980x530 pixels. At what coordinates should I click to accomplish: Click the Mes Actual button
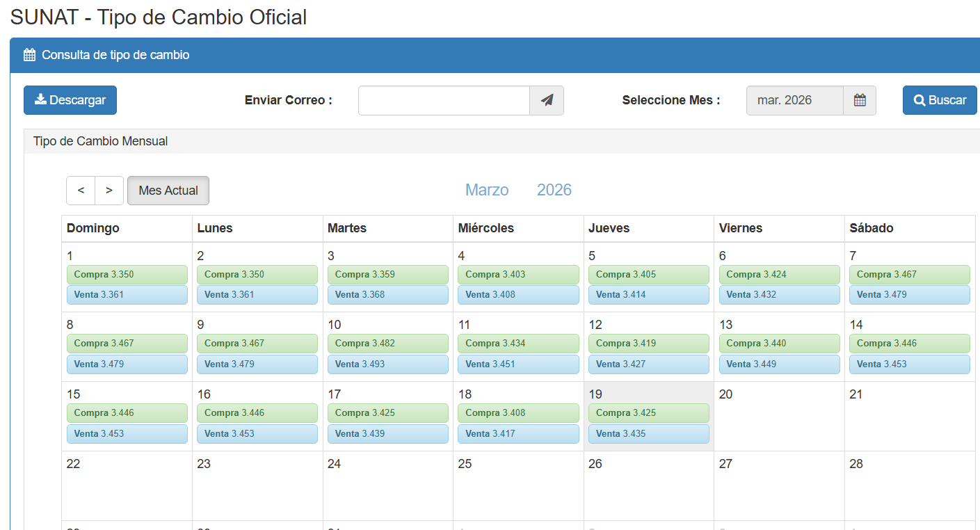pyautogui.click(x=168, y=191)
